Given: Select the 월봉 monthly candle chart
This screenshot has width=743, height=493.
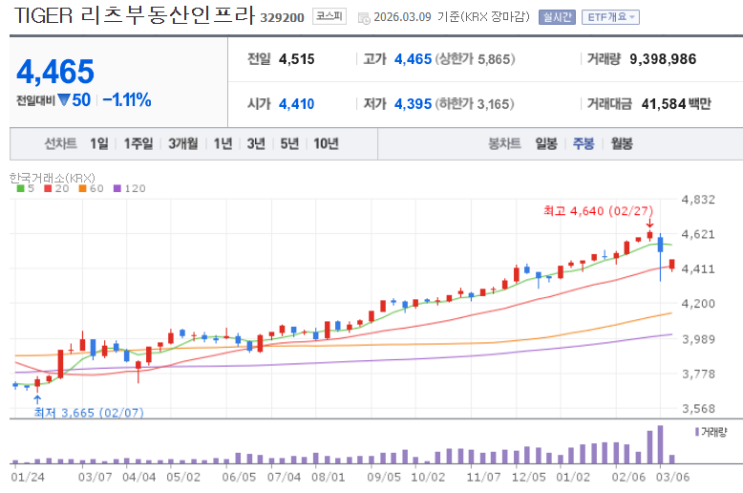Looking at the screenshot, I should click(622, 144).
